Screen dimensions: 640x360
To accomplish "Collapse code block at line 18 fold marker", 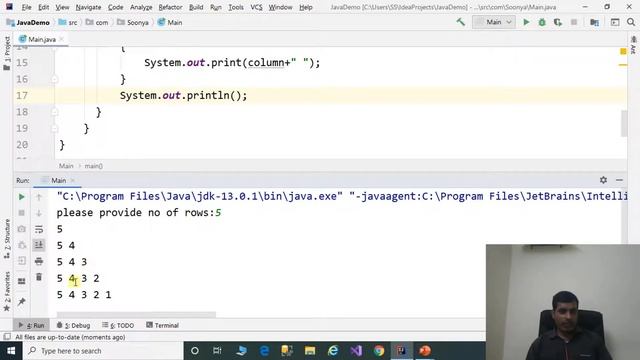I will tap(54, 112).
